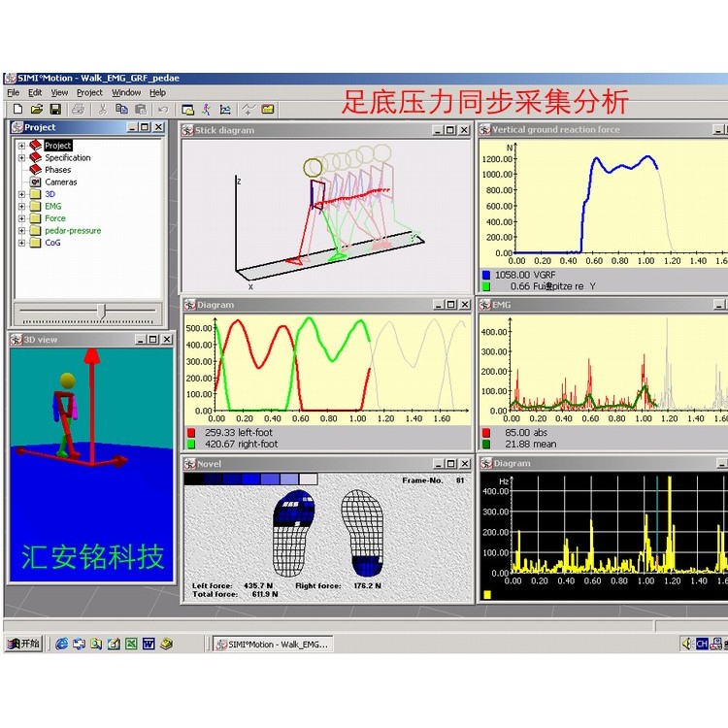Click the walking figure stick diagram icon
This screenshot has height=728, width=728.
207,109
